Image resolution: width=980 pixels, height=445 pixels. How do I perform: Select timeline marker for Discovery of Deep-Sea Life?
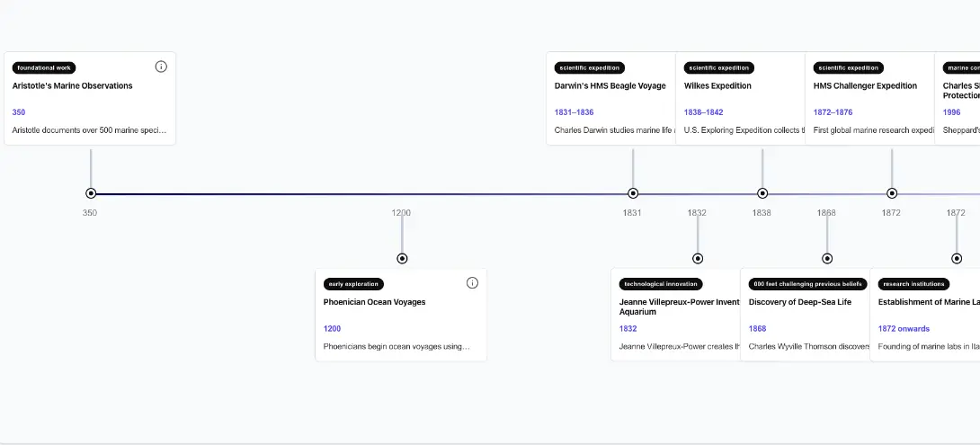pyautogui.click(x=827, y=258)
